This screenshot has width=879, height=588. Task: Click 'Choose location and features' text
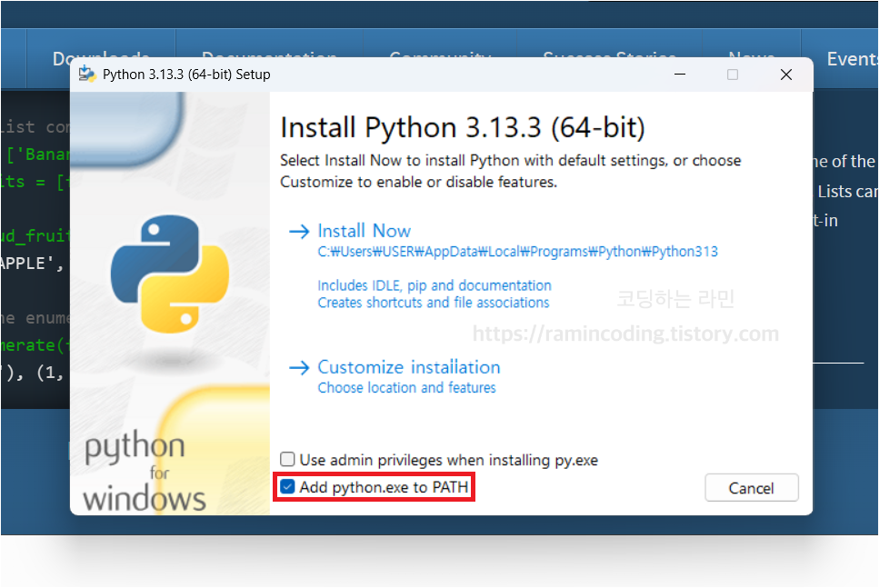(406, 387)
